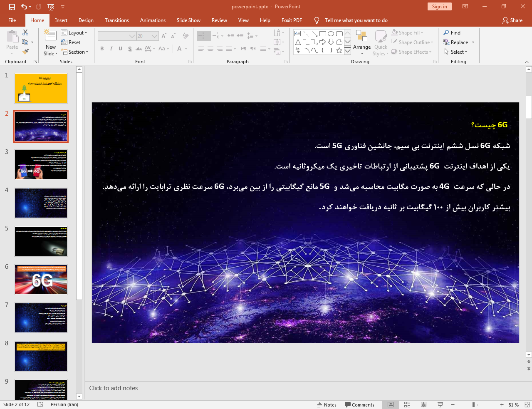
Task: Open the Insert tab
Action: pos(61,20)
